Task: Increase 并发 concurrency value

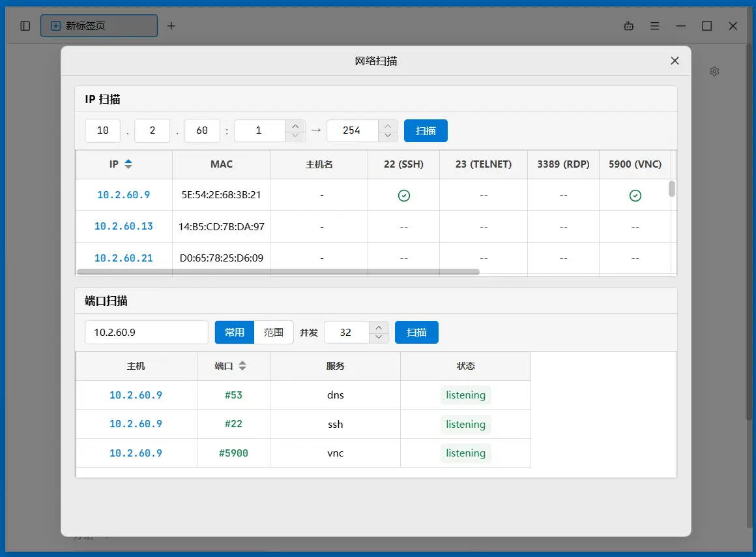Action: click(x=379, y=327)
